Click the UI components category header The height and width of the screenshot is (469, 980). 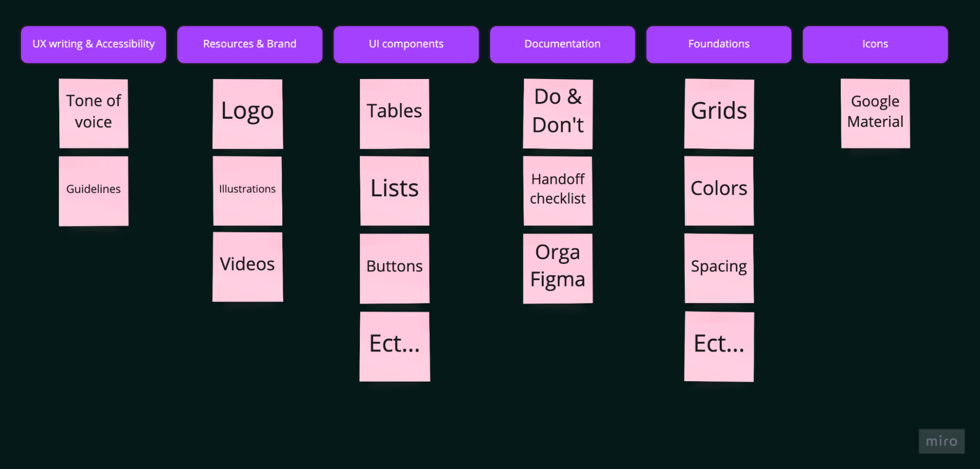click(406, 44)
